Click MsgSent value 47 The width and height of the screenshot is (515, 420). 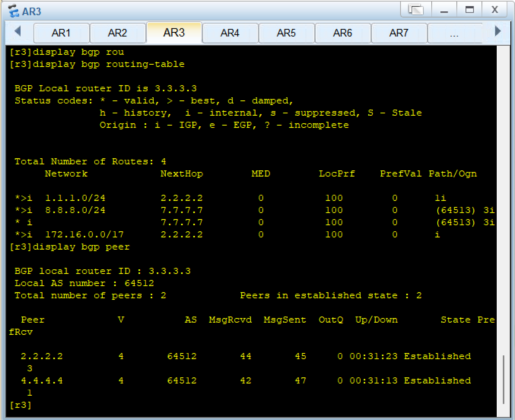coord(300,380)
